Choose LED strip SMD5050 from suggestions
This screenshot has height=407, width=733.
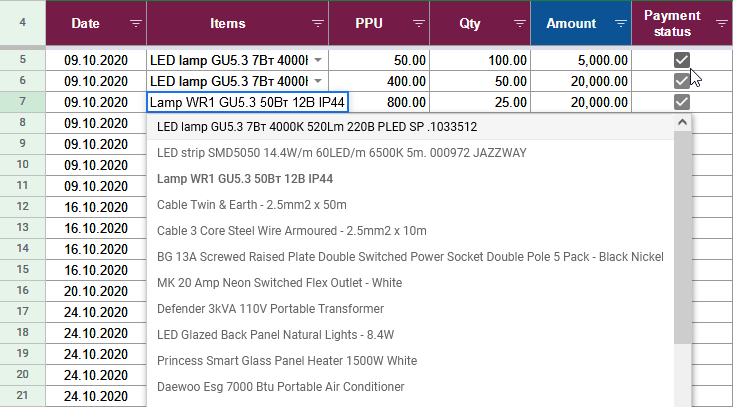point(341,153)
